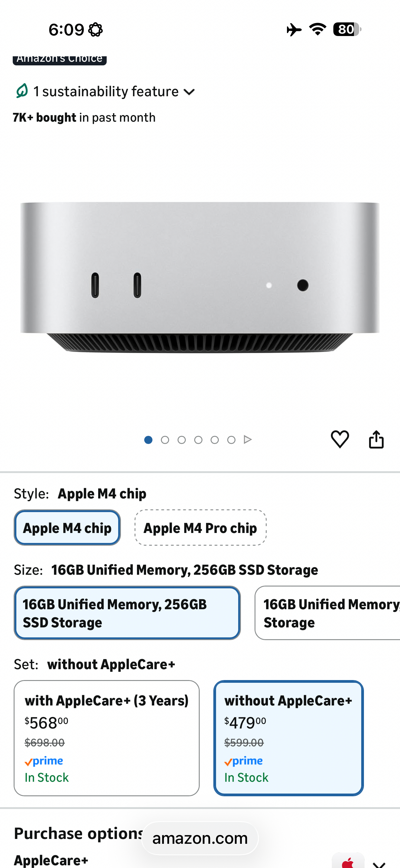Open the 1 sustainability feature link
This screenshot has height=868, width=400.
[x=106, y=91]
